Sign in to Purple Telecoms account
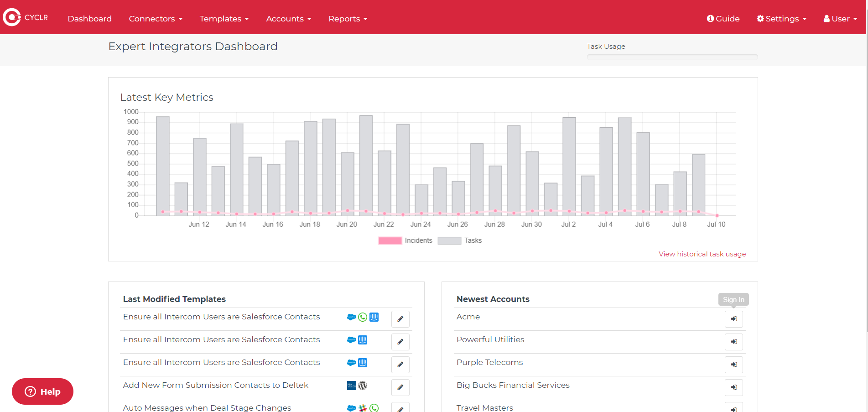 point(733,365)
